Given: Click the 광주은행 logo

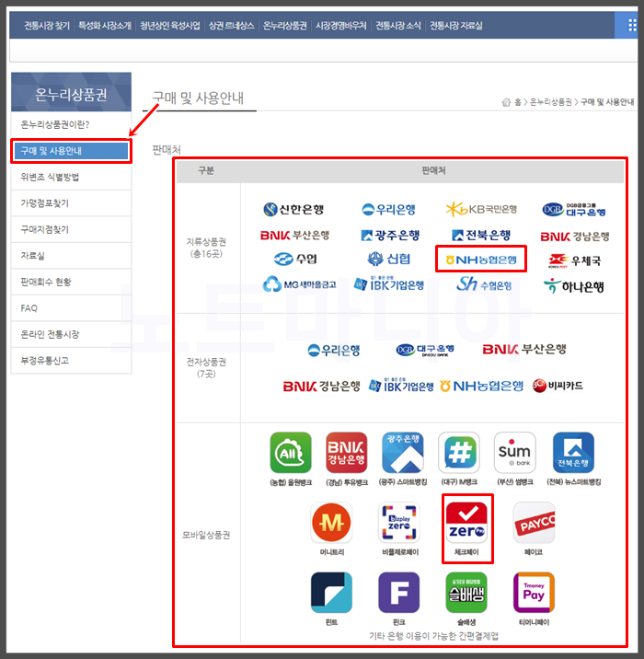Looking at the screenshot, I should pos(390,236).
